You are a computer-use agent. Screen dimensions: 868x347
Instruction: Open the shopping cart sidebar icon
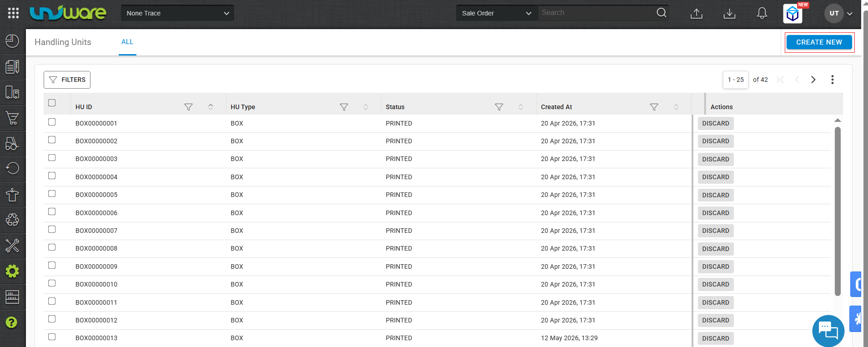pyautogui.click(x=12, y=118)
